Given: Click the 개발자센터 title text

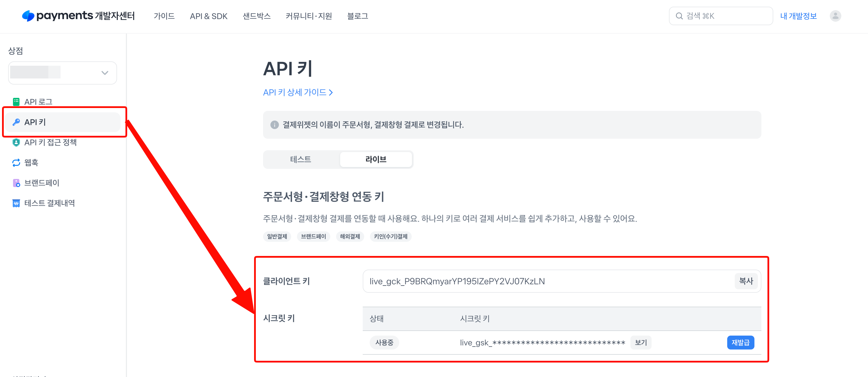Looking at the screenshot, I should [x=114, y=16].
